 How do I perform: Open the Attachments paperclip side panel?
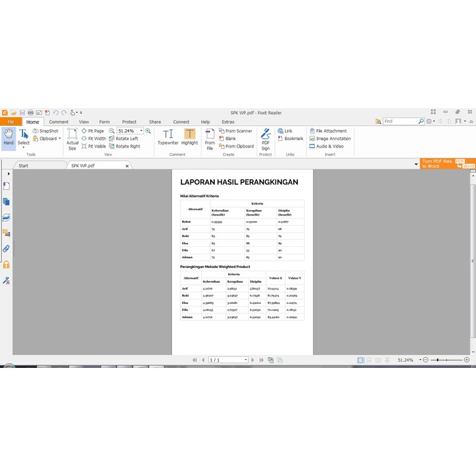click(x=6, y=249)
